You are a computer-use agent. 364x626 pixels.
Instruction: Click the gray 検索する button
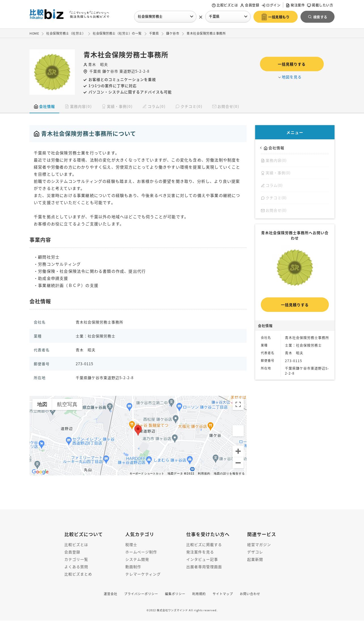[x=318, y=17]
